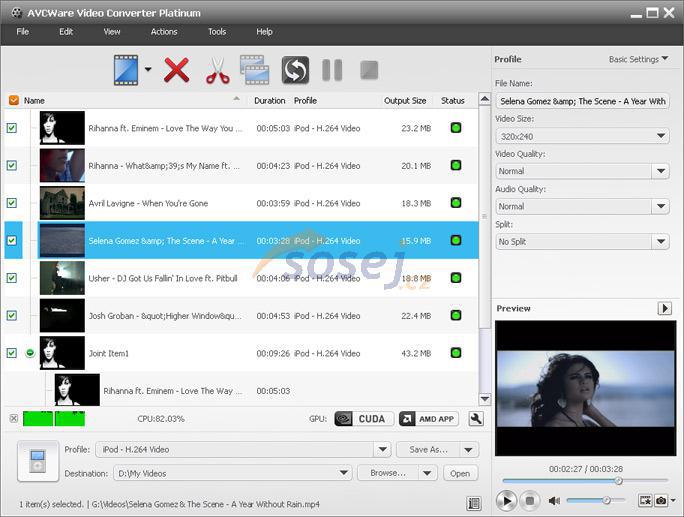The height and width of the screenshot is (517, 684).
Task: Uncheck the Usher DJ Got Us checkbox
Action: pyautogui.click(x=12, y=278)
